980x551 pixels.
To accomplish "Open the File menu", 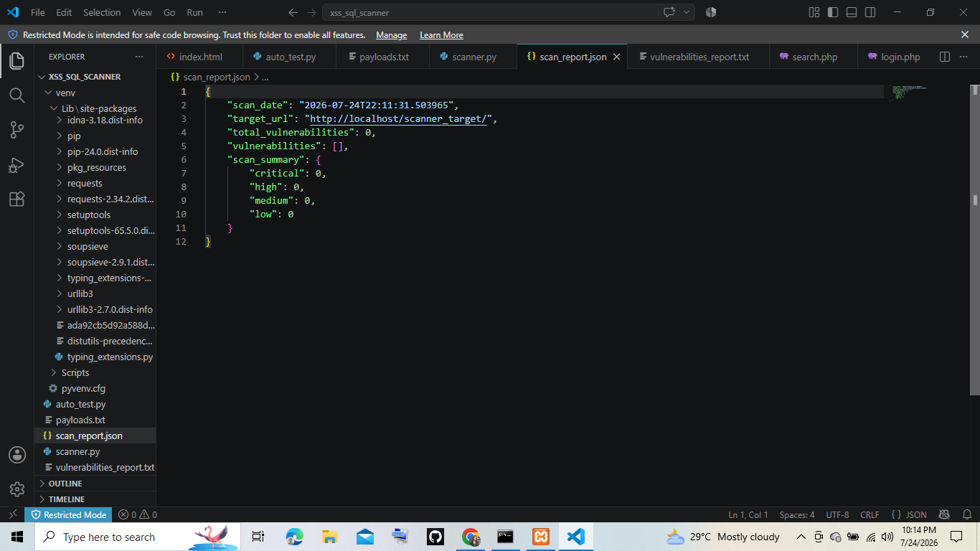I will coord(38,12).
